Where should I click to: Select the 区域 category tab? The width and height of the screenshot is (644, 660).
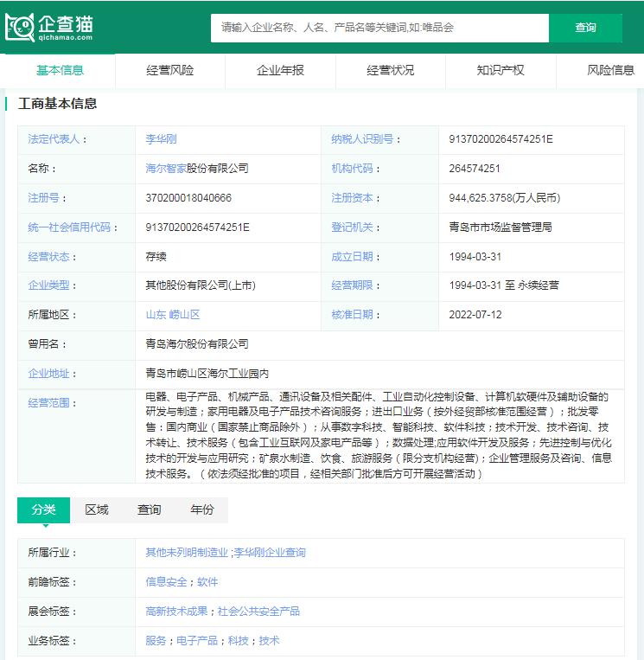[x=97, y=509]
